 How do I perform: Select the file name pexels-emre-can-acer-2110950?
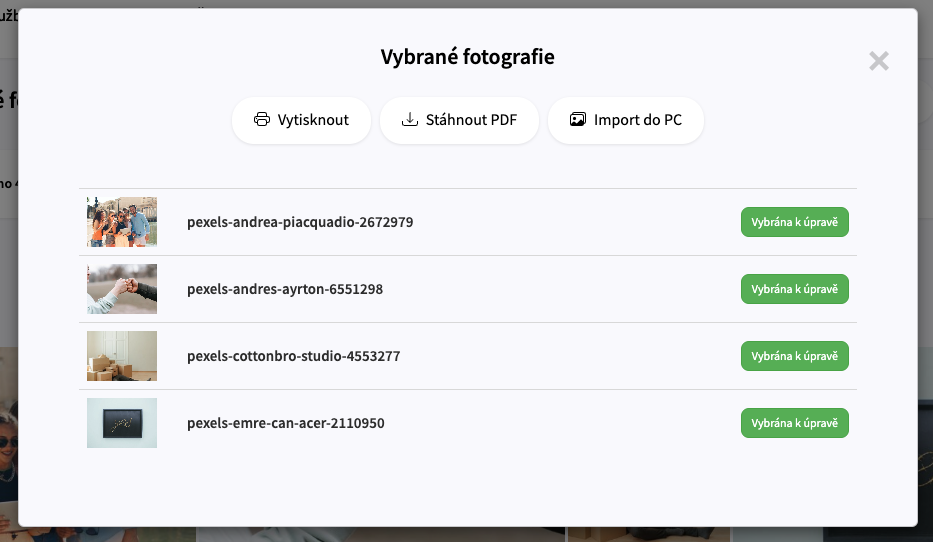286,423
